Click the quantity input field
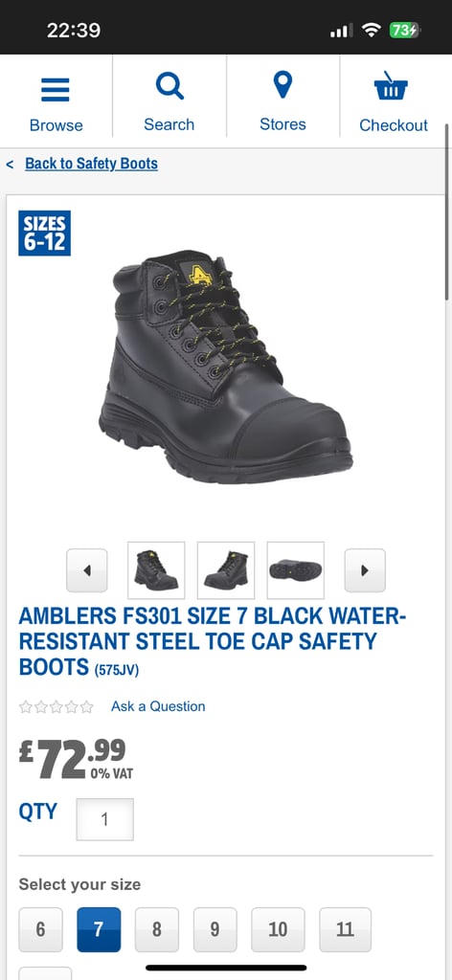The image size is (452, 980). tap(105, 819)
